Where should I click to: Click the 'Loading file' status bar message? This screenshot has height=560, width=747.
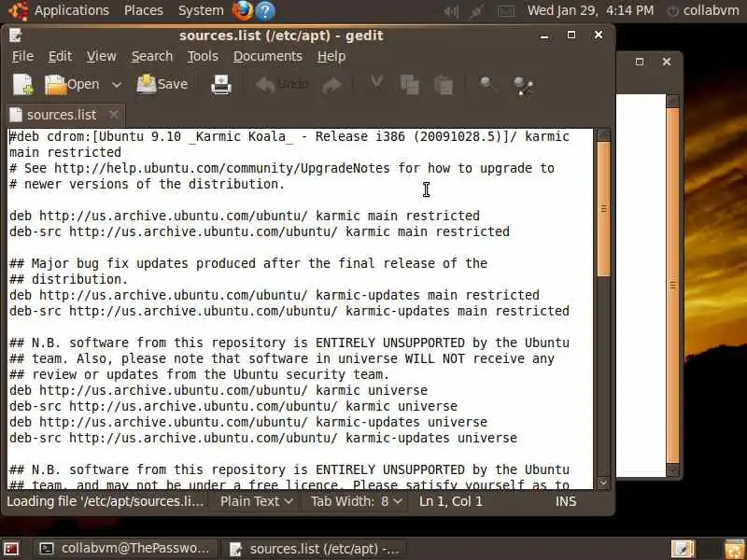106,501
